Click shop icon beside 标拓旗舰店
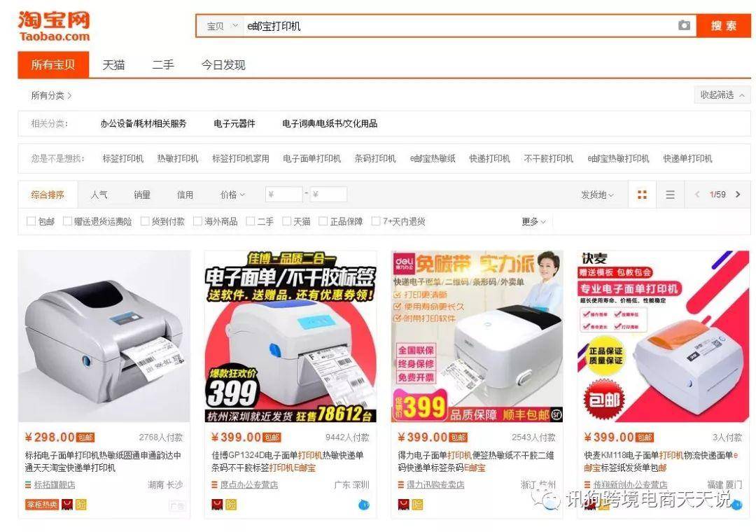 (x=28, y=484)
